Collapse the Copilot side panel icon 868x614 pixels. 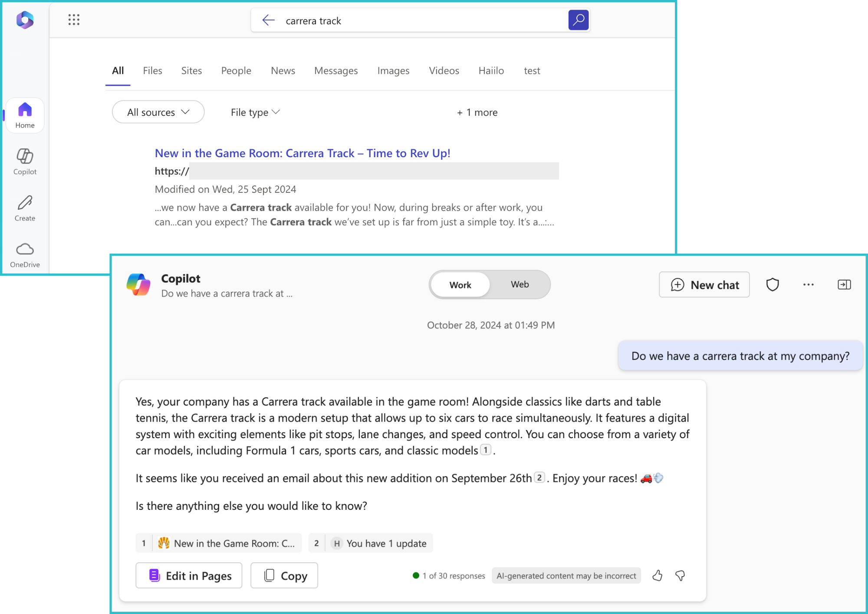(x=844, y=285)
